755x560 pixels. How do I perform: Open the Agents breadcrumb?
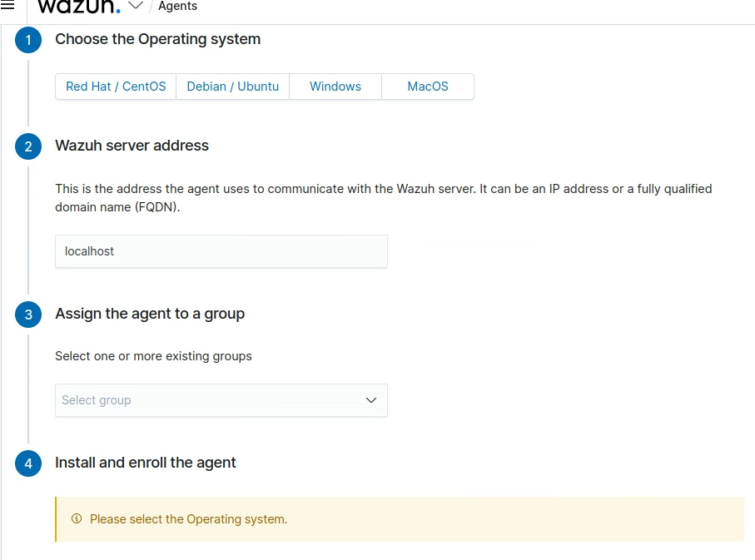(177, 7)
